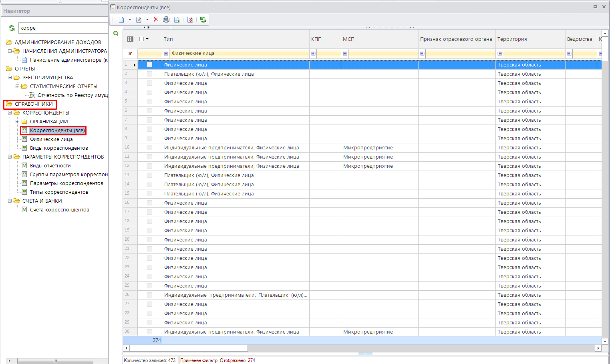Sort by the Ведомства column header
Viewport: 610px width, 364px height.
pos(581,39)
